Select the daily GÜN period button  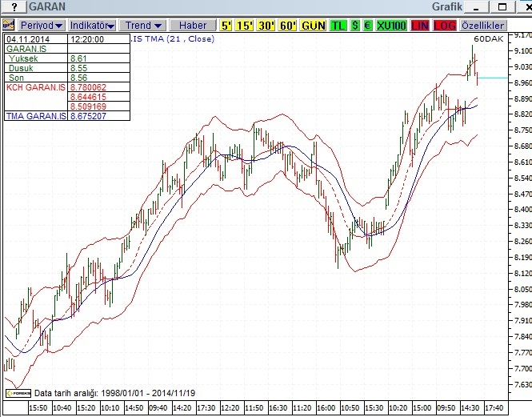point(313,26)
